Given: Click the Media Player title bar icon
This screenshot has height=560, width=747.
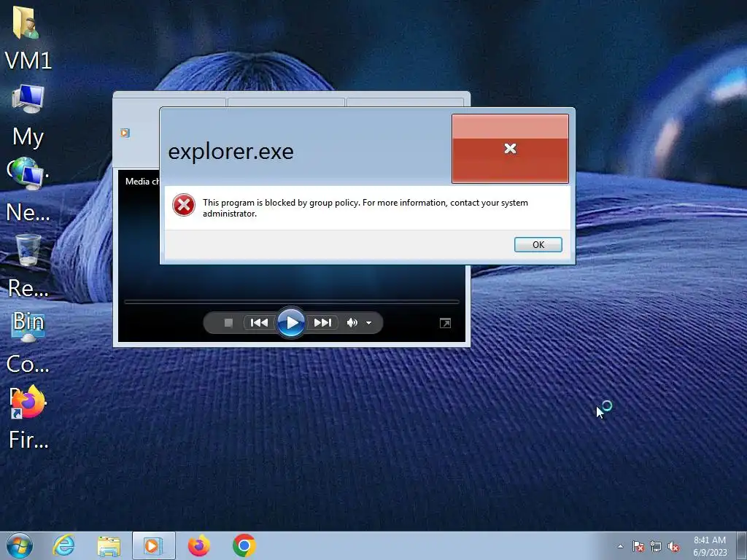Looking at the screenshot, I should click(125, 133).
